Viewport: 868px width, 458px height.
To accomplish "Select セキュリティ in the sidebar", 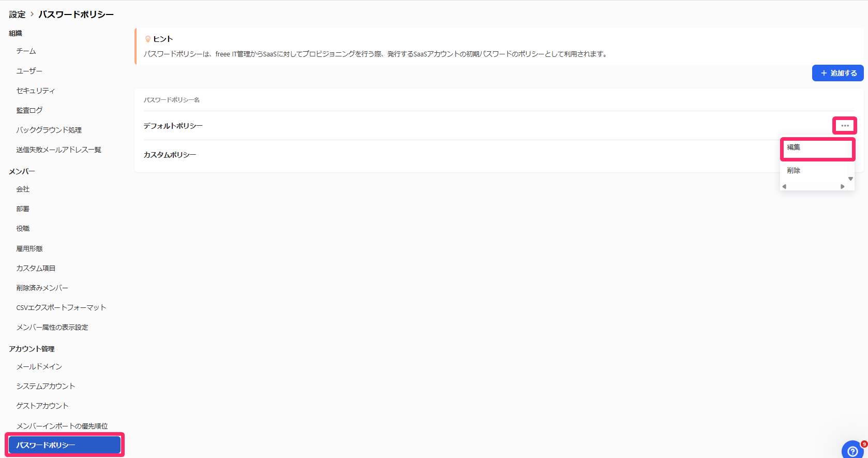I will click(35, 91).
